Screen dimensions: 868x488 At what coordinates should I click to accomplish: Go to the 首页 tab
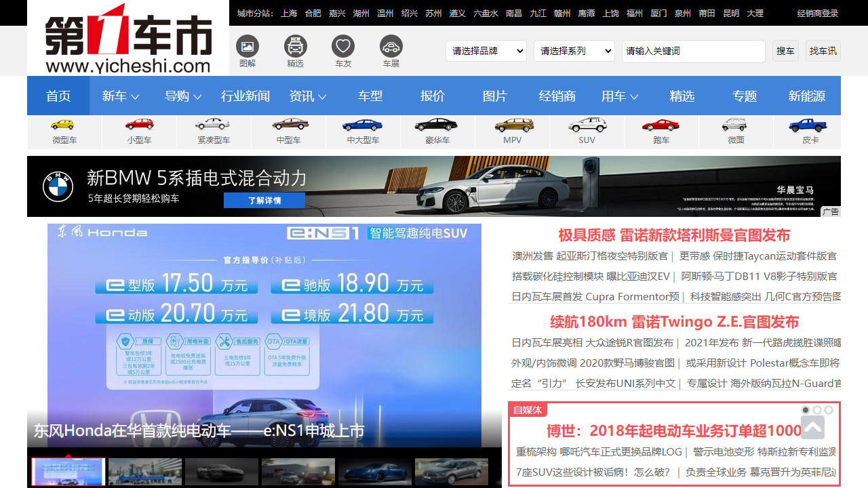pos(58,96)
